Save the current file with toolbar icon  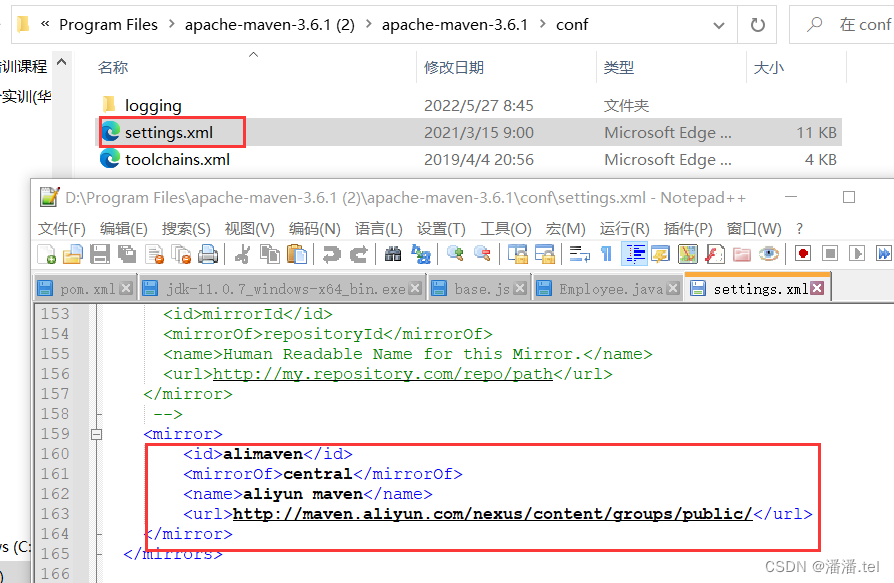click(99, 254)
